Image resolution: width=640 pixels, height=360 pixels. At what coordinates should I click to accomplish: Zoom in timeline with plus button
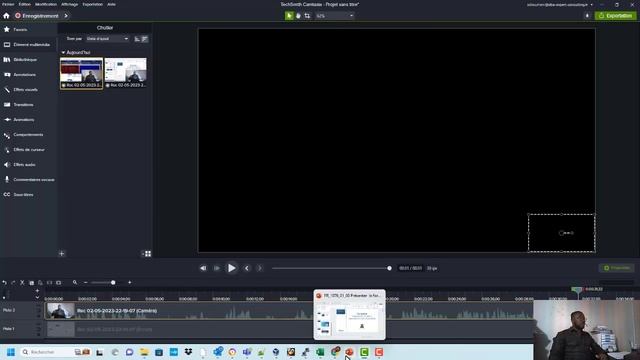[130, 282]
